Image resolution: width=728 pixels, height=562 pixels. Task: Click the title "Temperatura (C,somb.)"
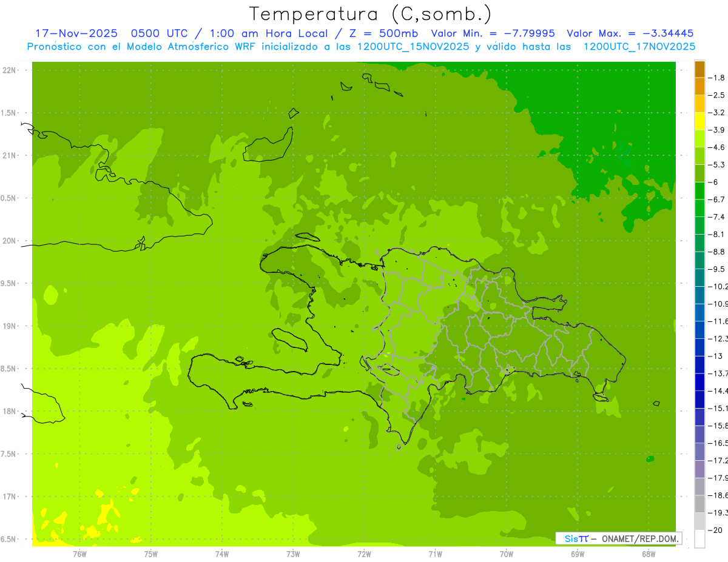pos(371,14)
